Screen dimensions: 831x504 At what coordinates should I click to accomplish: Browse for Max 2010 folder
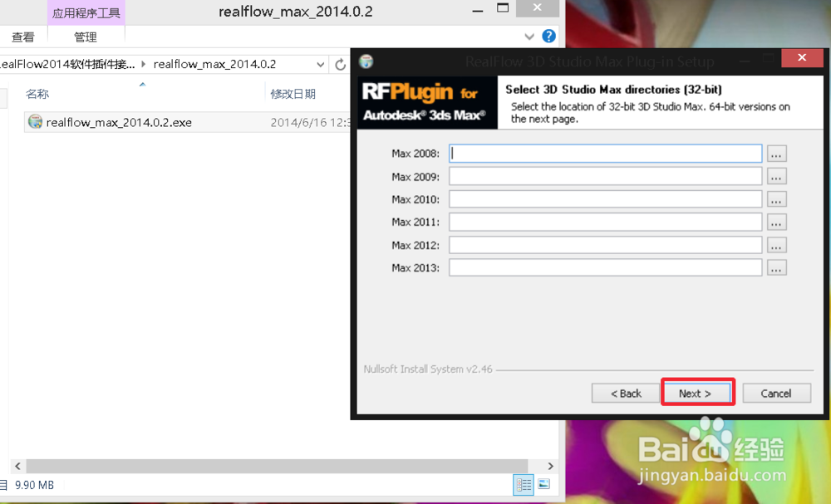click(776, 199)
